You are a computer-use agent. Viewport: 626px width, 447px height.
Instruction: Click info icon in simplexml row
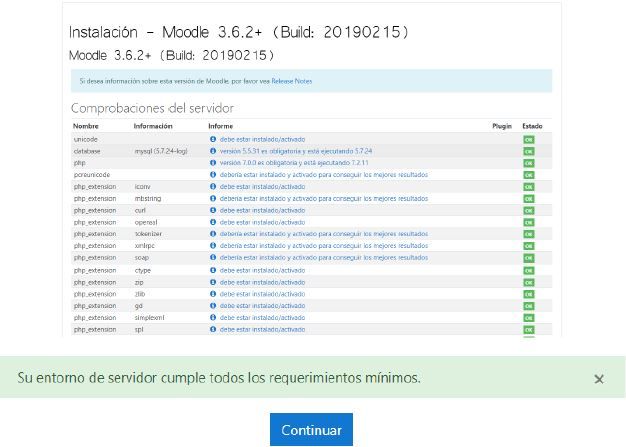[x=213, y=318]
